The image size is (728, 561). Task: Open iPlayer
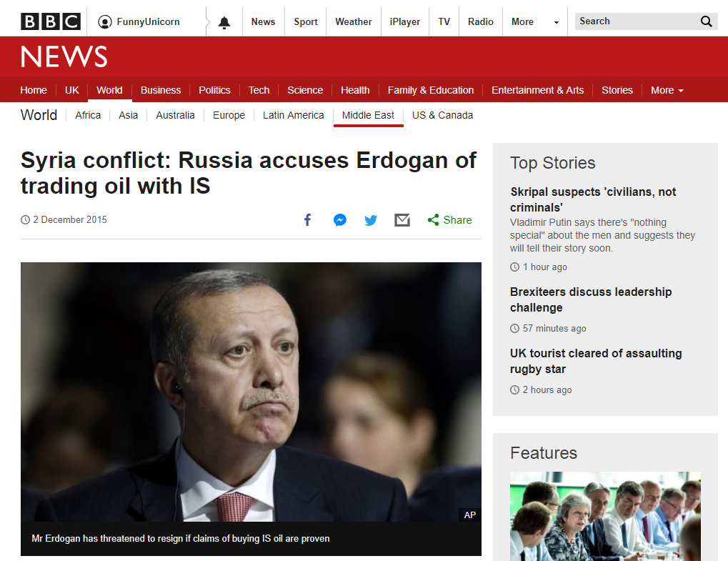[405, 22]
